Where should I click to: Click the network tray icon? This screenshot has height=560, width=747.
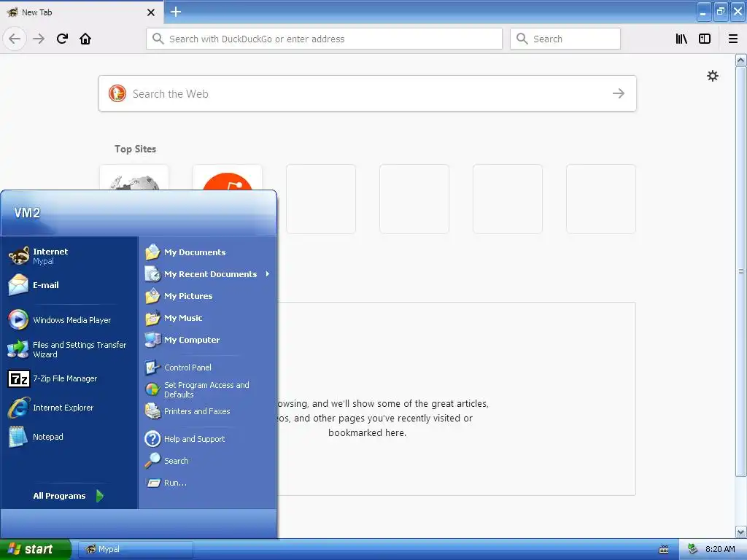692,549
